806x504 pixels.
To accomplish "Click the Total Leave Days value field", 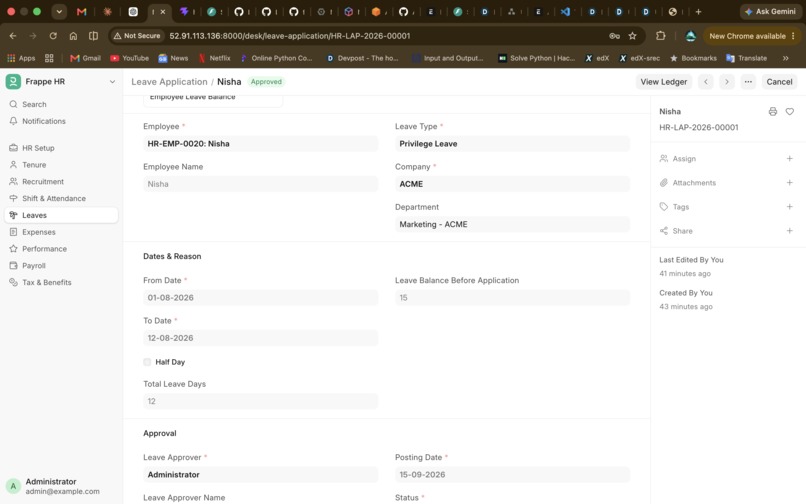I will tap(261, 401).
